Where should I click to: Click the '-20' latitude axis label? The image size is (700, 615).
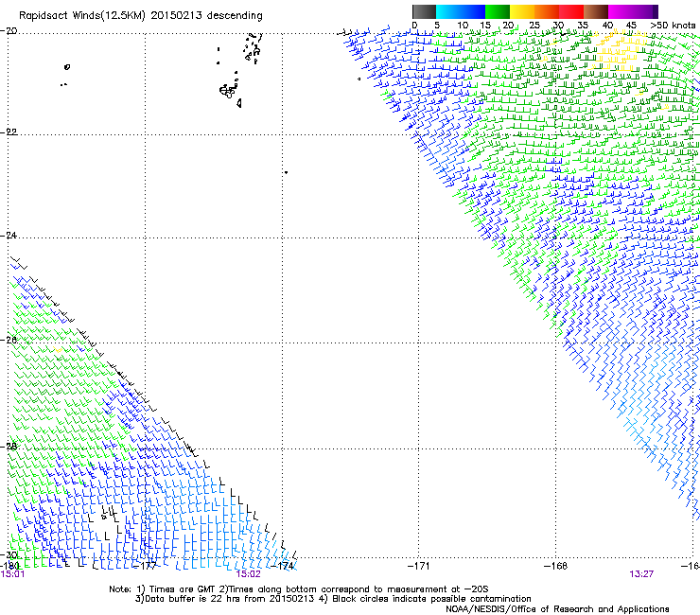pyautogui.click(x=9, y=31)
